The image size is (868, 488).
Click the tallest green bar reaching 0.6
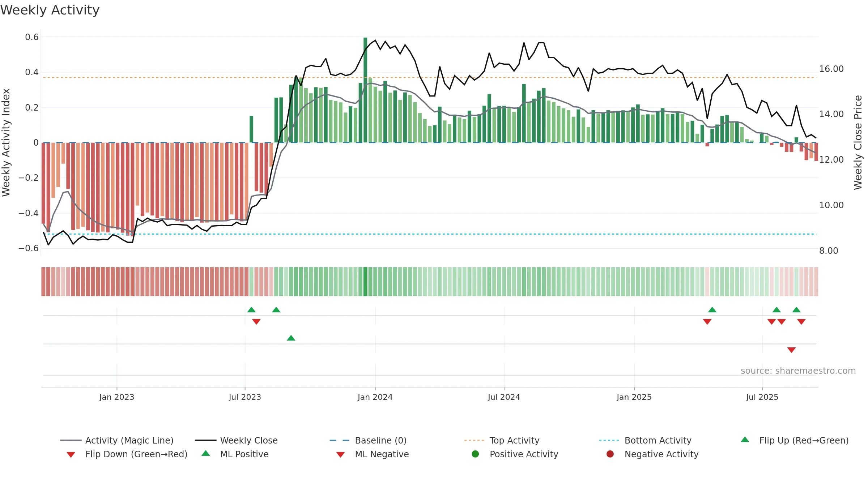[x=365, y=90]
